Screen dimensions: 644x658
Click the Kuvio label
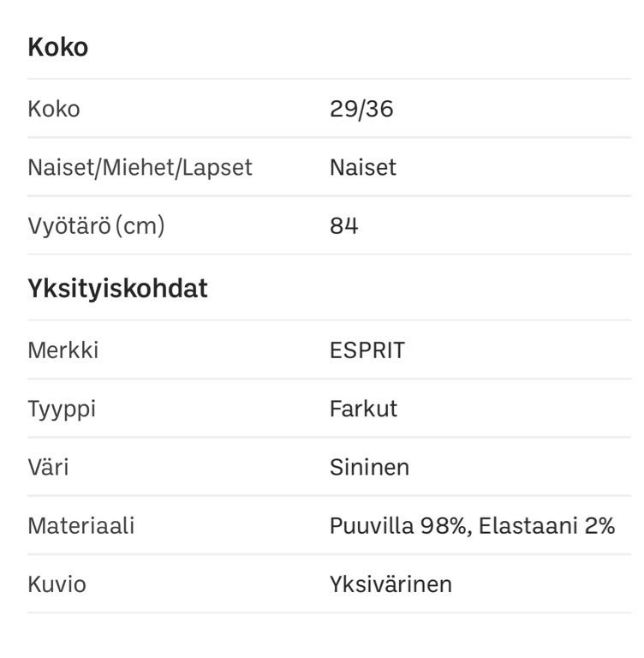[57, 583]
